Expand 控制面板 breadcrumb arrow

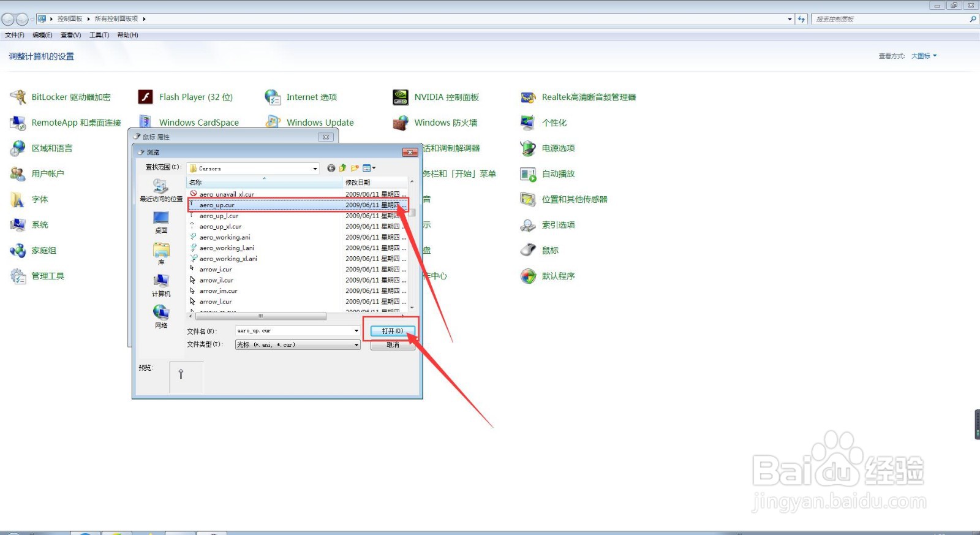(88, 19)
